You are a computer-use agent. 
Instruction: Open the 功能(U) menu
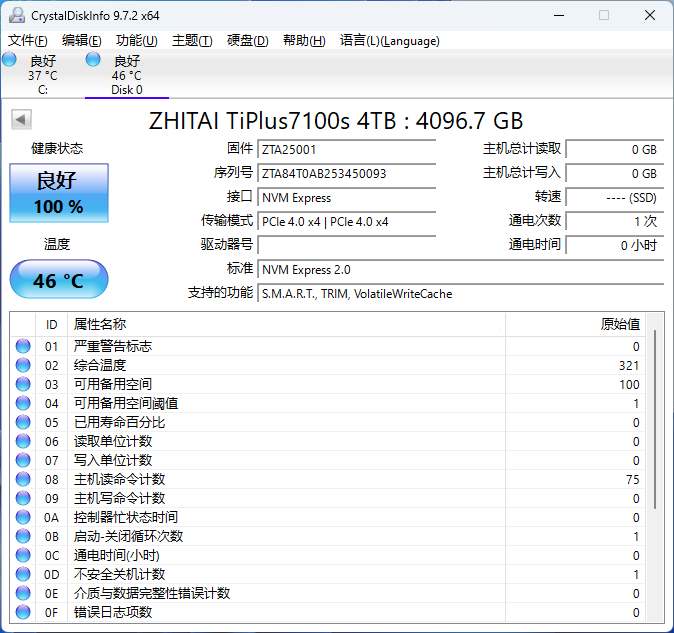[x=137, y=41]
